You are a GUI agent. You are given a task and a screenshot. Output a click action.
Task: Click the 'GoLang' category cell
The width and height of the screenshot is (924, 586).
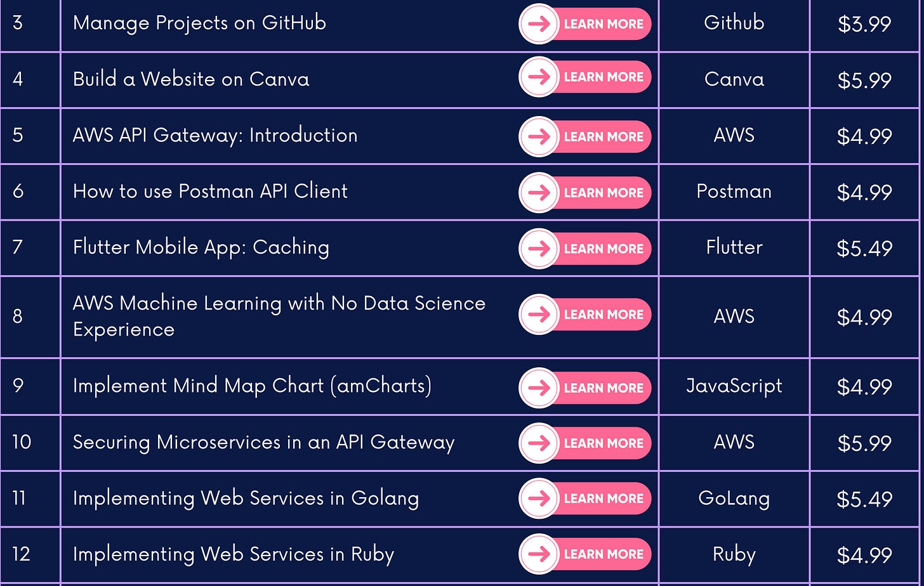(734, 498)
